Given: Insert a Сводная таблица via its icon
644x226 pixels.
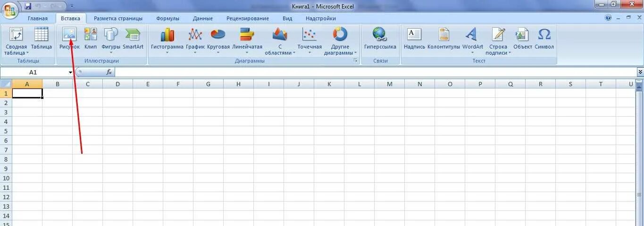Looking at the screenshot, I should (x=16, y=35).
